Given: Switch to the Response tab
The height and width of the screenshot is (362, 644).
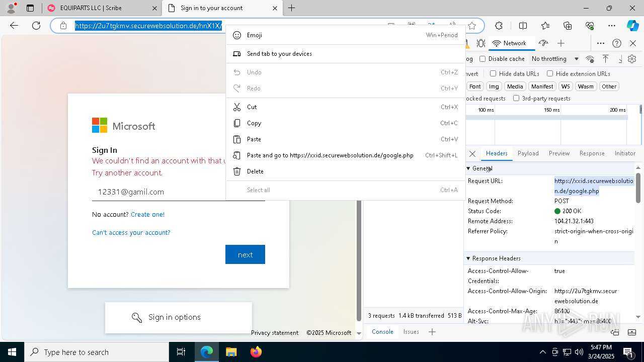Looking at the screenshot, I should pos(592,153).
